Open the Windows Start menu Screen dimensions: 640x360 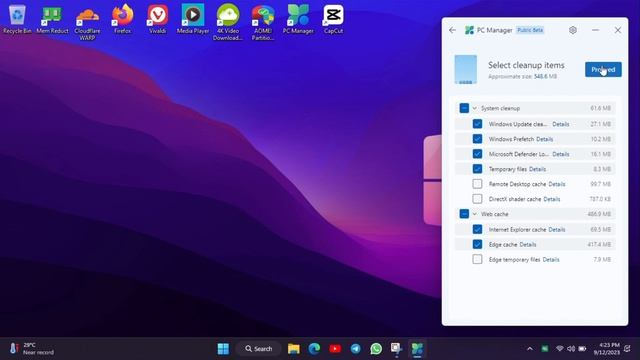tap(223, 349)
